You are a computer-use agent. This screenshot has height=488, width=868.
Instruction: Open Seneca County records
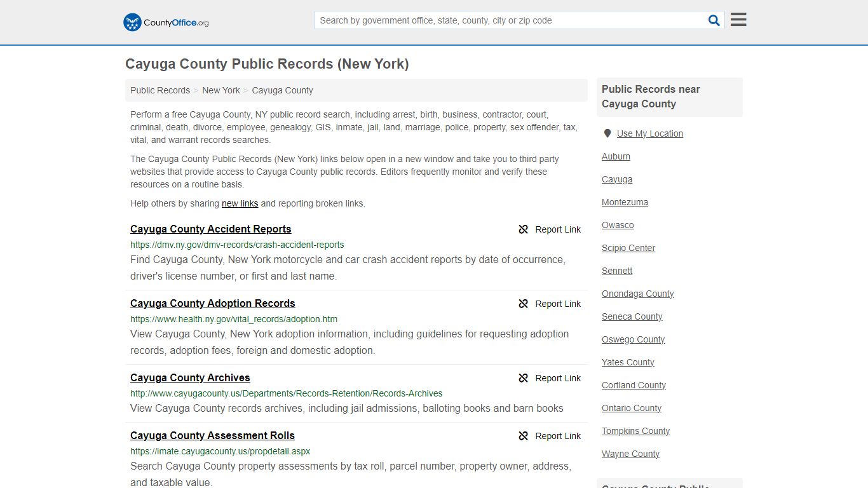(x=632, y=316)
